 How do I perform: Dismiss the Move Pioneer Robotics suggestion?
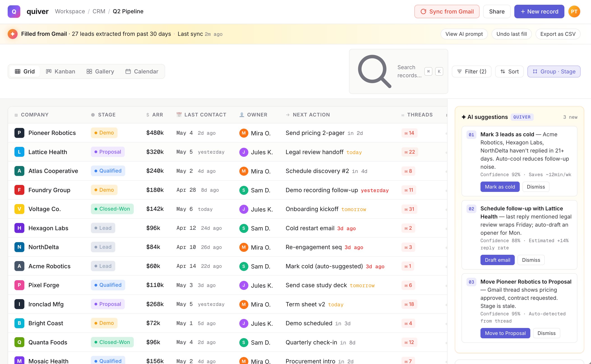[546, 333]
